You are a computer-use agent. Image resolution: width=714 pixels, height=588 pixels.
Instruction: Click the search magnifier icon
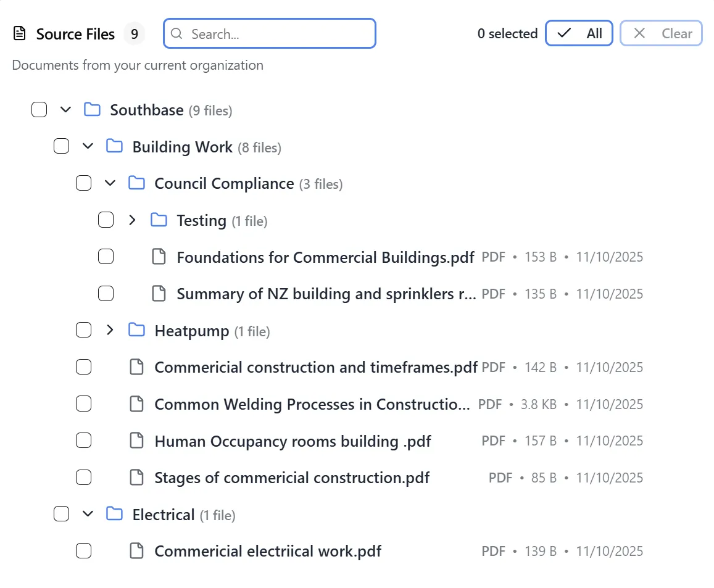[176, 34]
